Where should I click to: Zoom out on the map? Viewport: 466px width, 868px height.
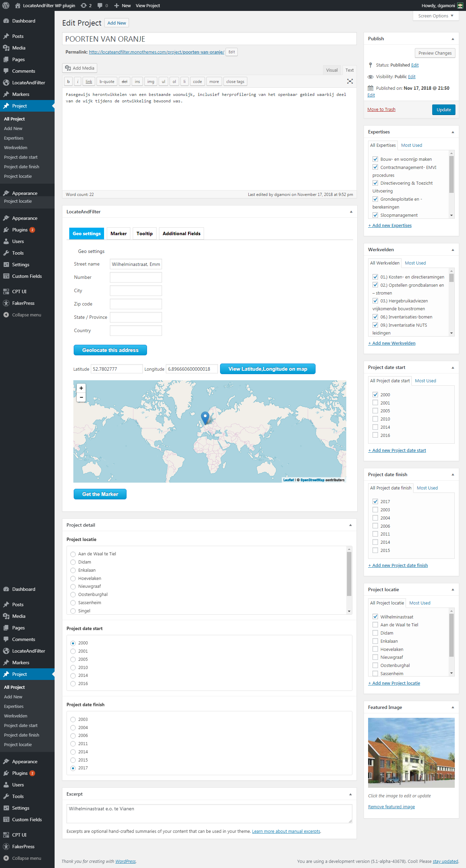[x=81, y=397]
